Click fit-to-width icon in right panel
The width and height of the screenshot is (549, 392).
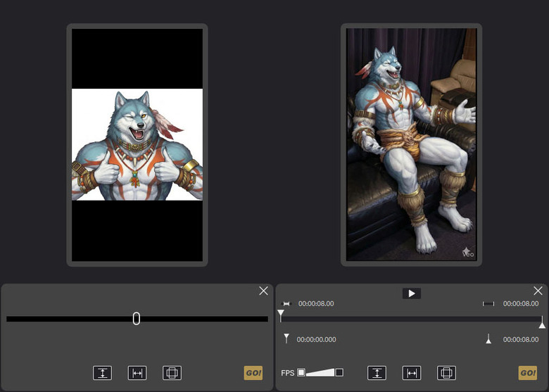(412, 373)
